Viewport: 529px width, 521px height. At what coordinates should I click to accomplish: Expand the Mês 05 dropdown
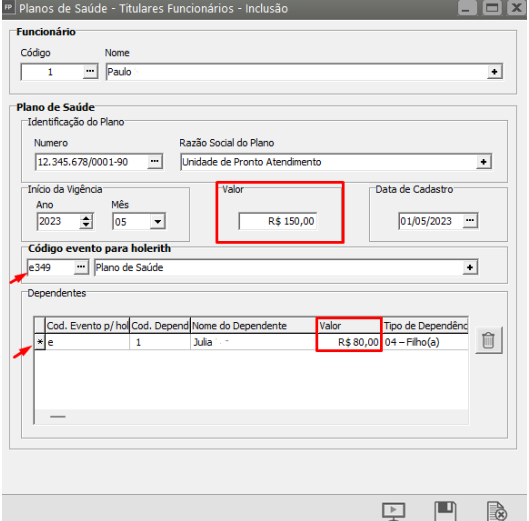click(158, 222)
